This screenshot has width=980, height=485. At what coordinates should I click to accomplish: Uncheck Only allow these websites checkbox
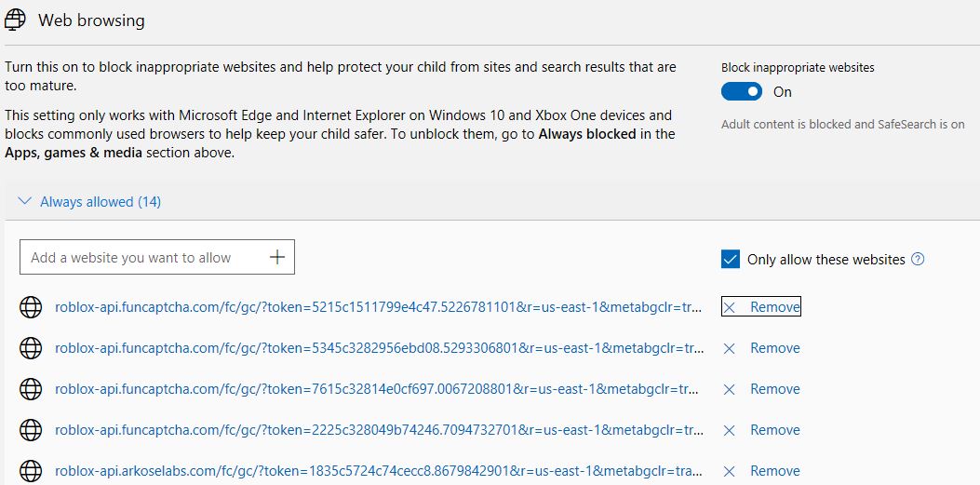pos(730,259)
